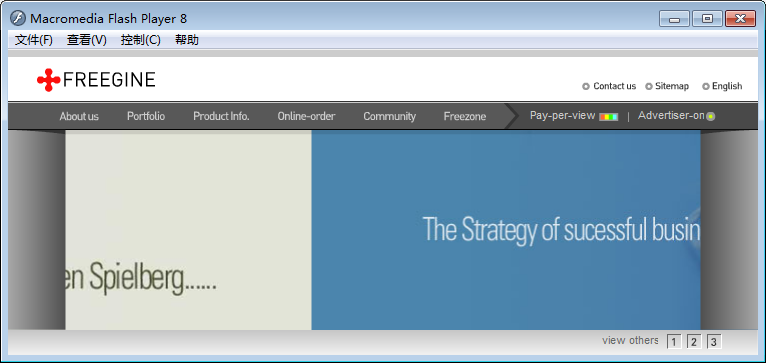This screenshot has width=766, height=363.
Task: Click the FREEGINE wordmark text
Action: [109, 80]
